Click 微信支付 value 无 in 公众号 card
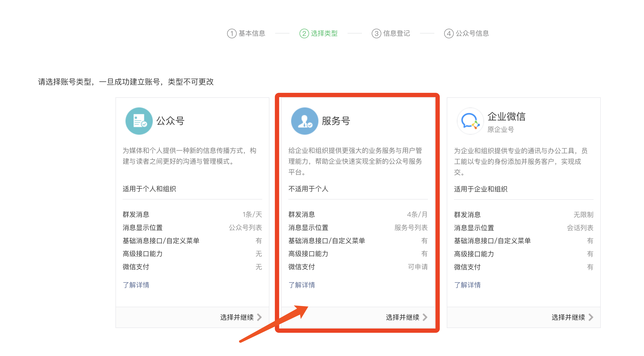This screenshot has height=356, width=644. [259, 267]
